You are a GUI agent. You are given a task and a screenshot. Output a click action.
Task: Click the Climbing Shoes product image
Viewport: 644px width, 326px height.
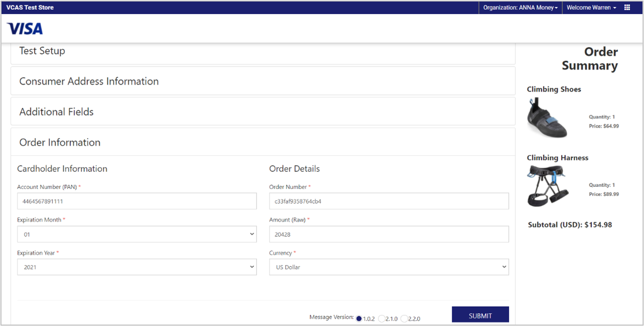pyautogui.click(x=547, y=118)
